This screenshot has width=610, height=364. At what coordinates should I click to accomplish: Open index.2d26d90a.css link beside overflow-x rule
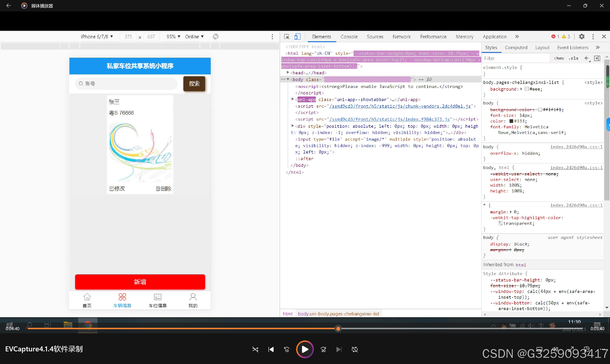[x=576, y=147]
